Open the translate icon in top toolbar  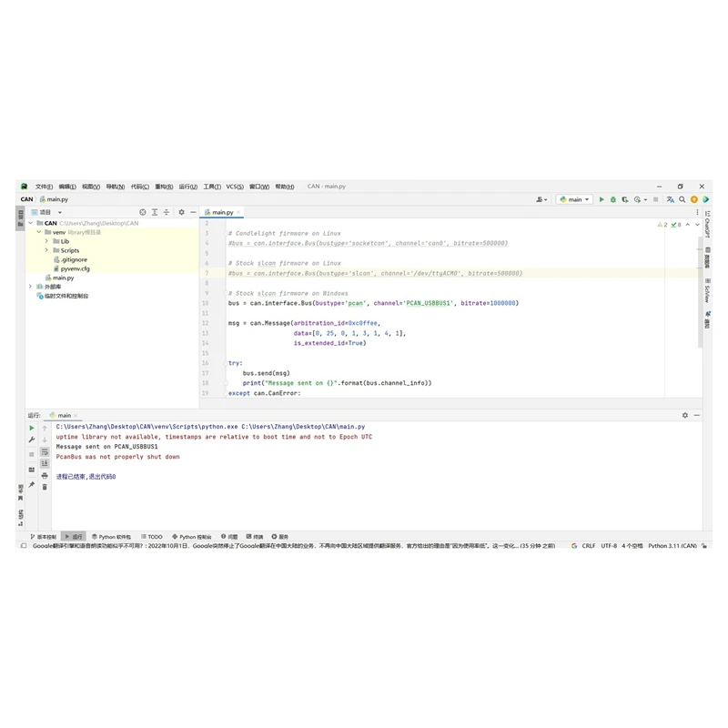click(670, 199)
